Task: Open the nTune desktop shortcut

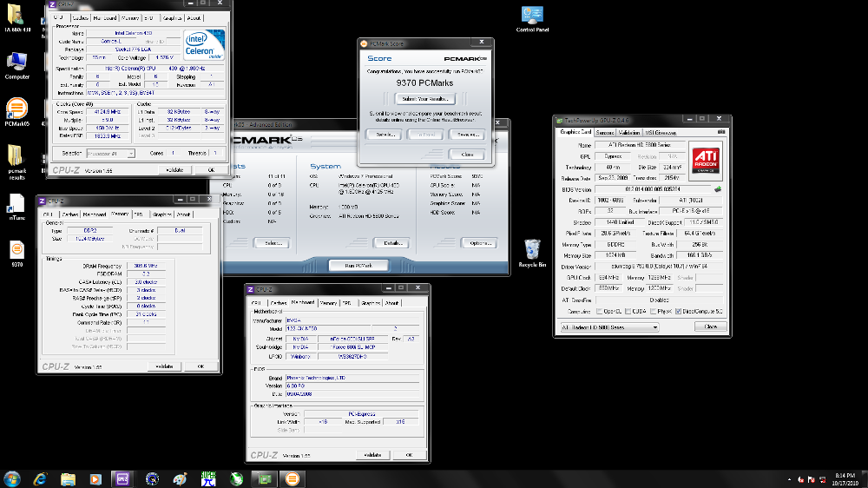Action: (x=16, y=208)
